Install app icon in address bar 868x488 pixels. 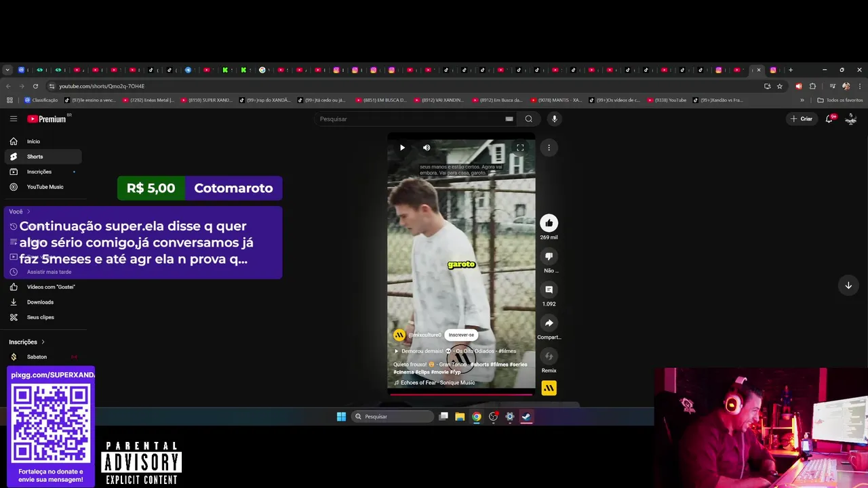(x=767, y=86)
